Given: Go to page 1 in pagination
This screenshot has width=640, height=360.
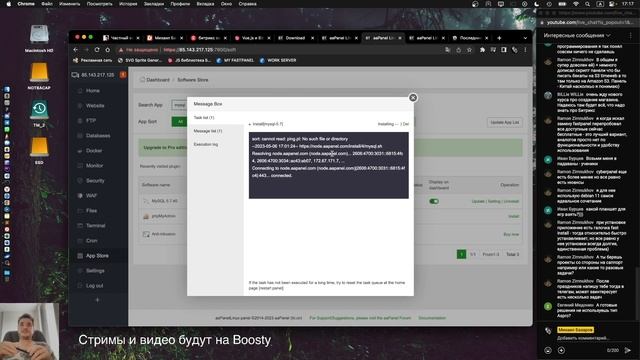Looking at the screenshot, I should [461, 254].
